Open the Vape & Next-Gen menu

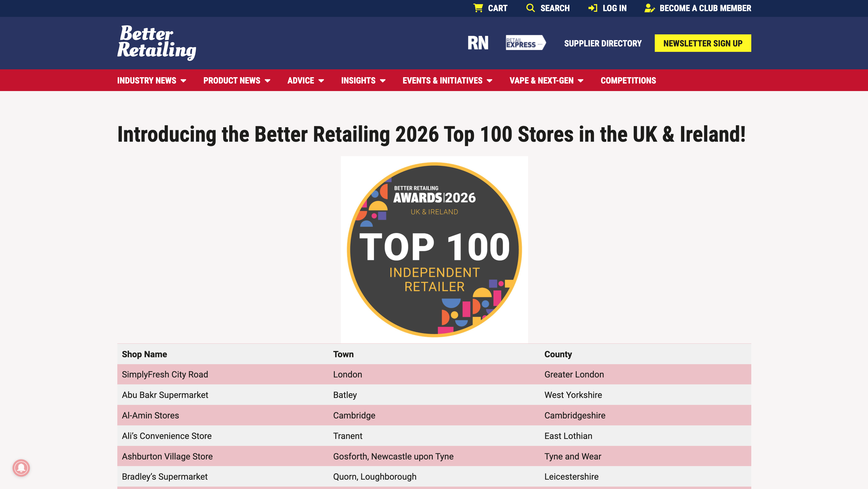pos(541,80)
